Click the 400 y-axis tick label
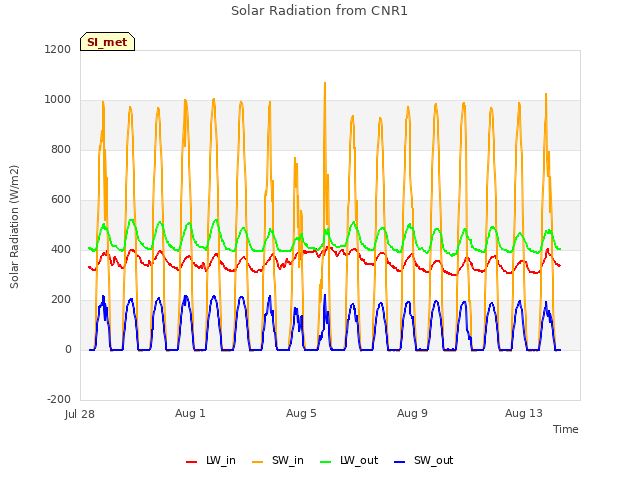Screen dimensions: 640x480 click(x=61, y=249)
